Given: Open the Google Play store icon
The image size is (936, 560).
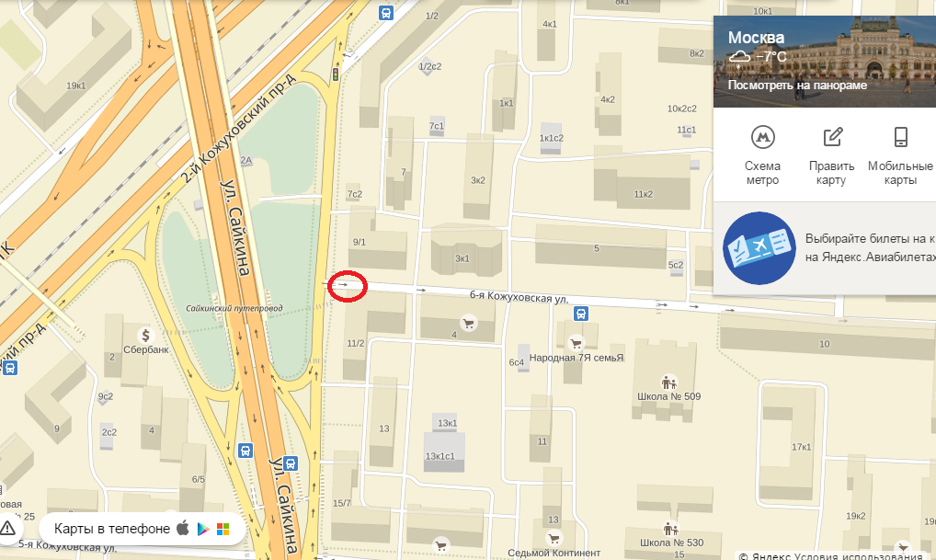Looking at the screenshot, I should point(203,529).
